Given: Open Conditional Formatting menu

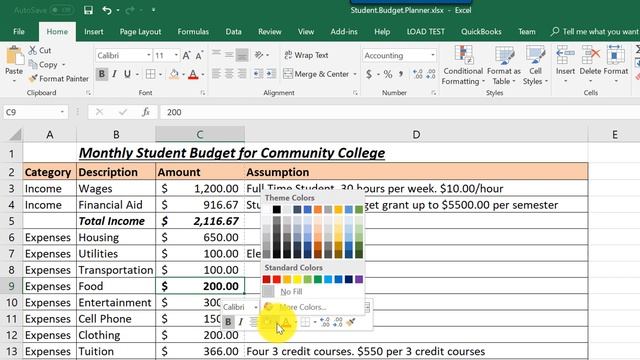Looking at the screenshot, I should click(463, 65).
